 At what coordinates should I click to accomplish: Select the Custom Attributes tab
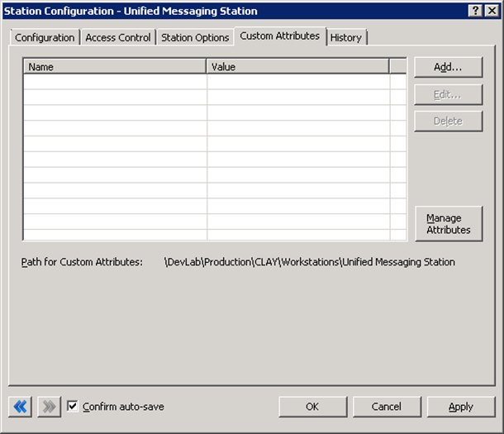click(x=280, y=36)
